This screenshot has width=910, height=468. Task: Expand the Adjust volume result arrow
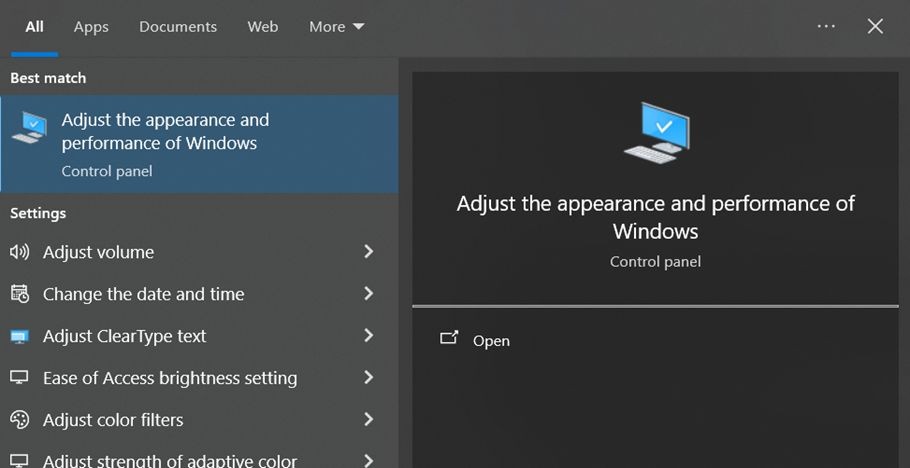point(368,252)
